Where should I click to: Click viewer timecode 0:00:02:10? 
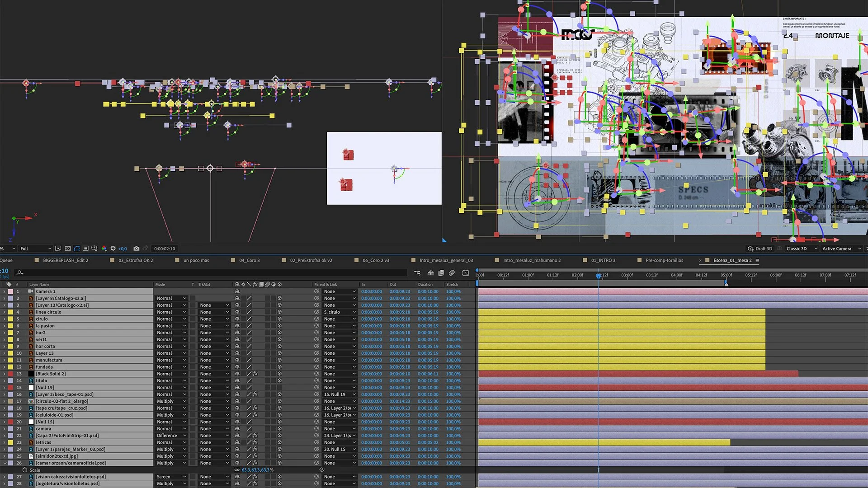pyautogui.click(x=165, y=249)
